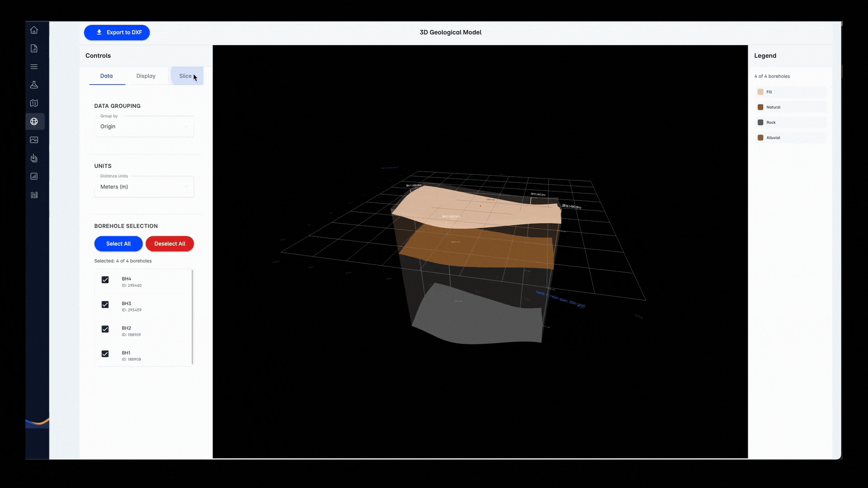Click the Rock legend label
Image resolution: width=868 pixels, height=488 pixels.
(x=771, y=122)
